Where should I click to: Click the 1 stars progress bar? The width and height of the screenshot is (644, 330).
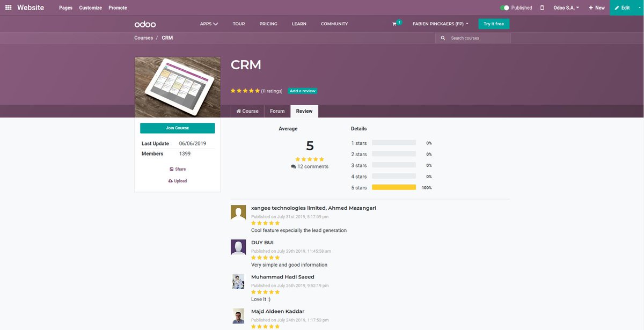click(394, 143)
